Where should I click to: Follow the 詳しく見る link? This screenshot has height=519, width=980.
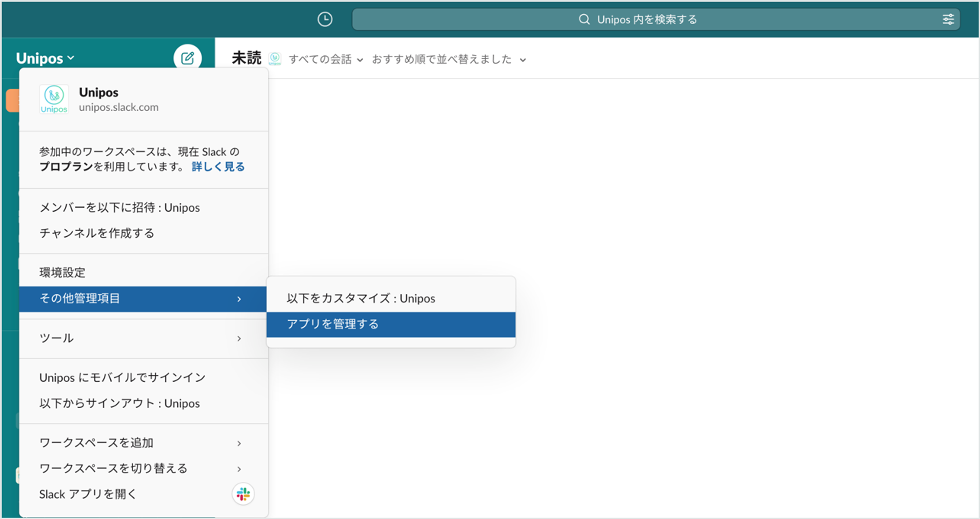(218, 167)
